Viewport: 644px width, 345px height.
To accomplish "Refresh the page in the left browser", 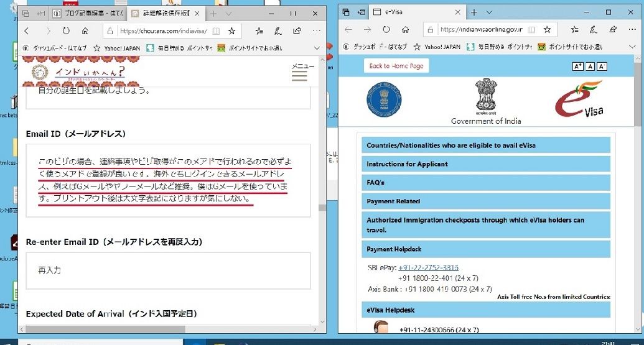I will (x=66, y=30).
